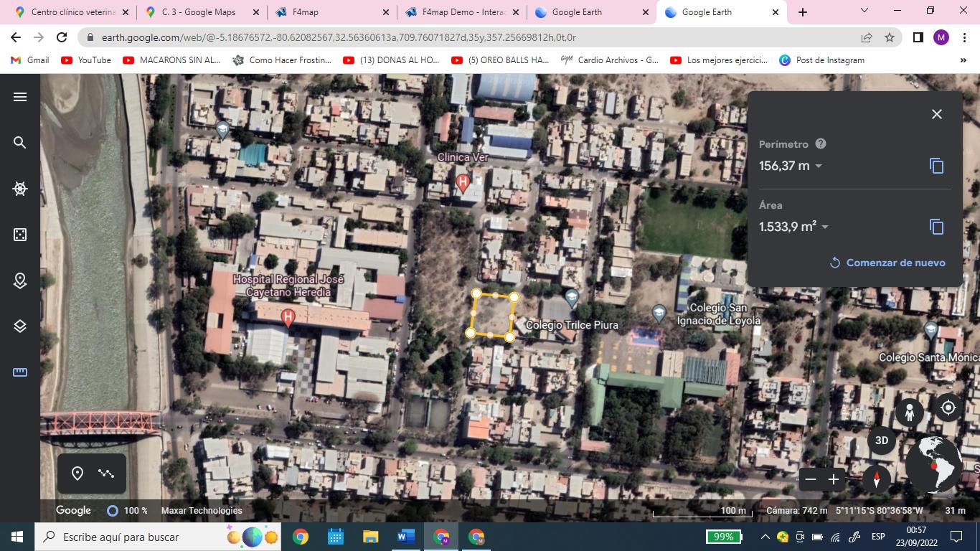Show hidden system tray icons

click(x=765, y=537)
